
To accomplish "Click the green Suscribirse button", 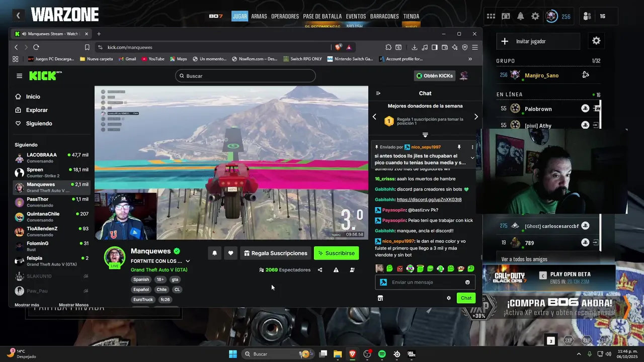I will tap(336, 253).
